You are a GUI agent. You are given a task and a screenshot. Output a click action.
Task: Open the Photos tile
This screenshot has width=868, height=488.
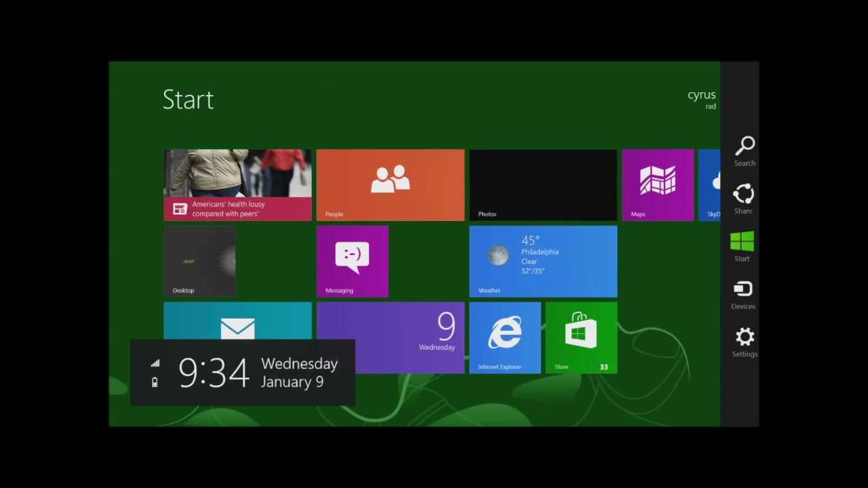coord(542,184)
